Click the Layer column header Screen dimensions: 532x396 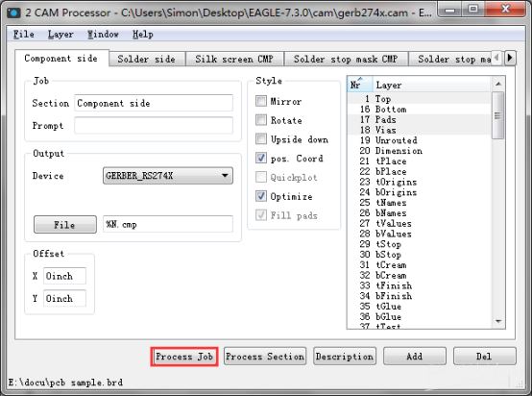click(x=431, y=85)
